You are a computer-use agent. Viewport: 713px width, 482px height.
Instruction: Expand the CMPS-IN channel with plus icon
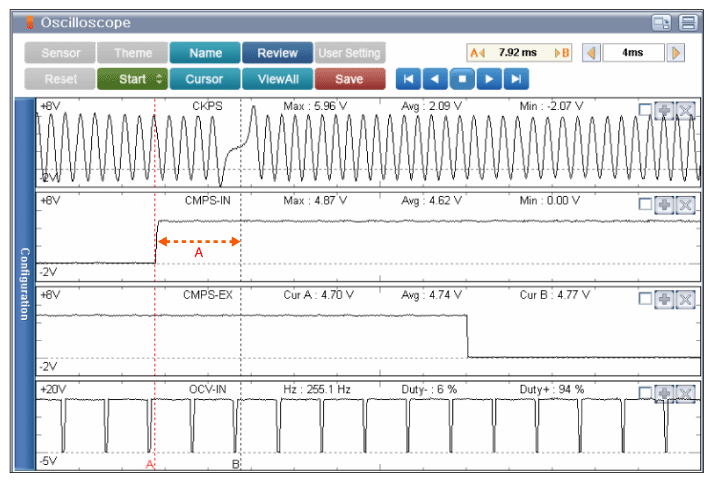coord(664,205)
